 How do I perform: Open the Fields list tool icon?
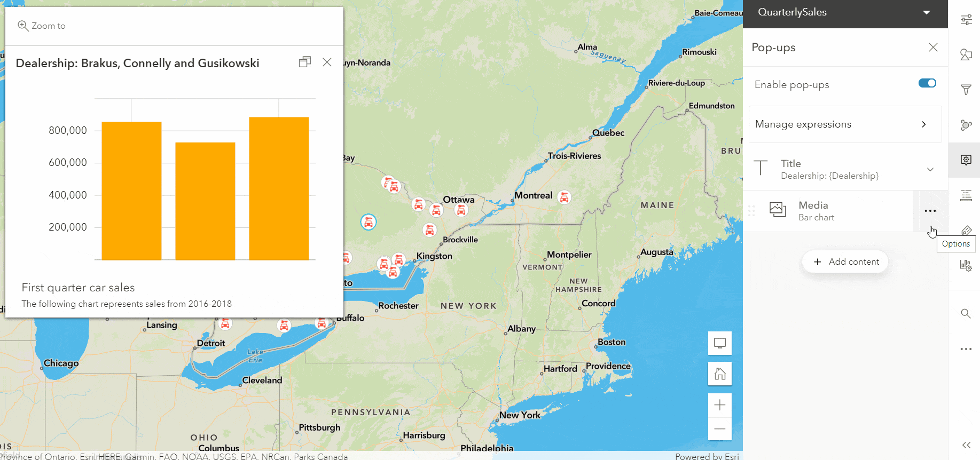(966, 195)
